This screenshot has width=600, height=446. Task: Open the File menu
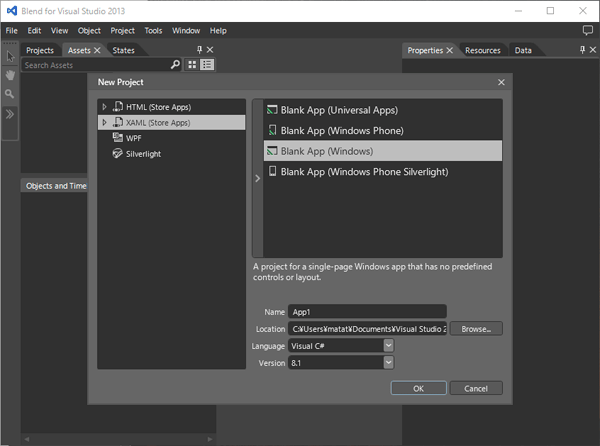pyautogui.click(x=11, y=31)
